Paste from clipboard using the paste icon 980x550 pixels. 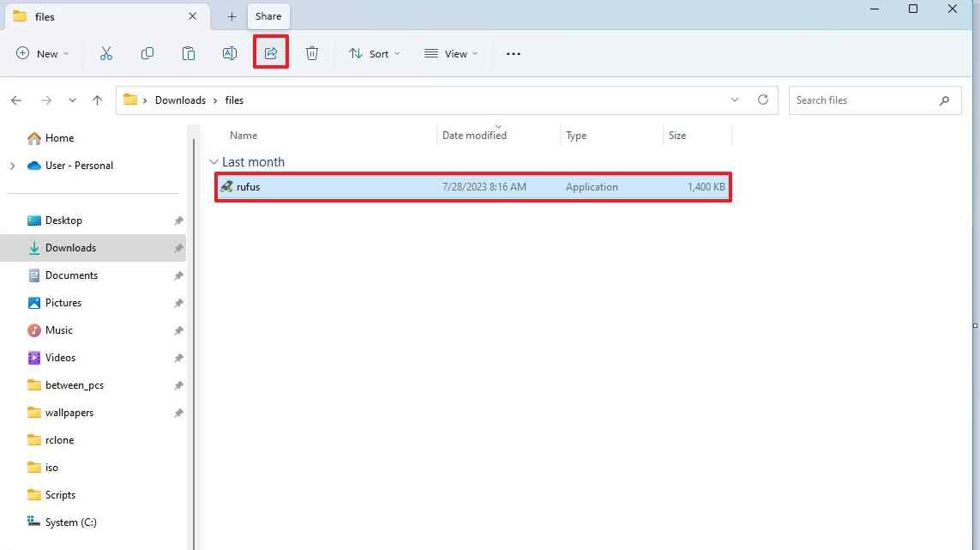coord(189,53)
